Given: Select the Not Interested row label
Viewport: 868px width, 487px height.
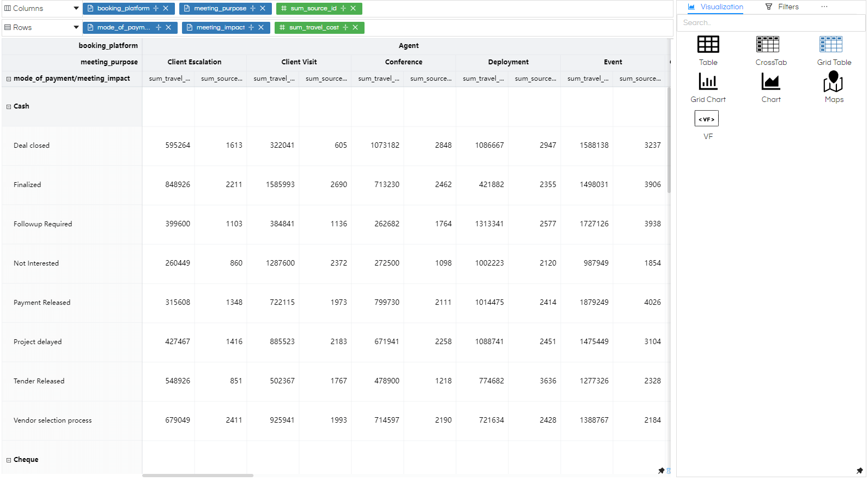Looking at the screenshot, I should pyautogui.click(x=36, y=263).
